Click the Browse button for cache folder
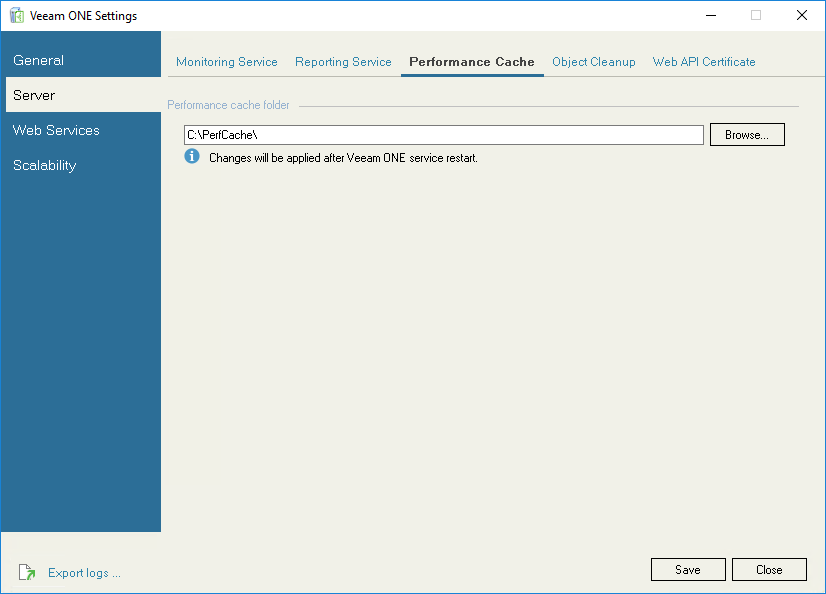826x594 pixels. coord(747,134)
